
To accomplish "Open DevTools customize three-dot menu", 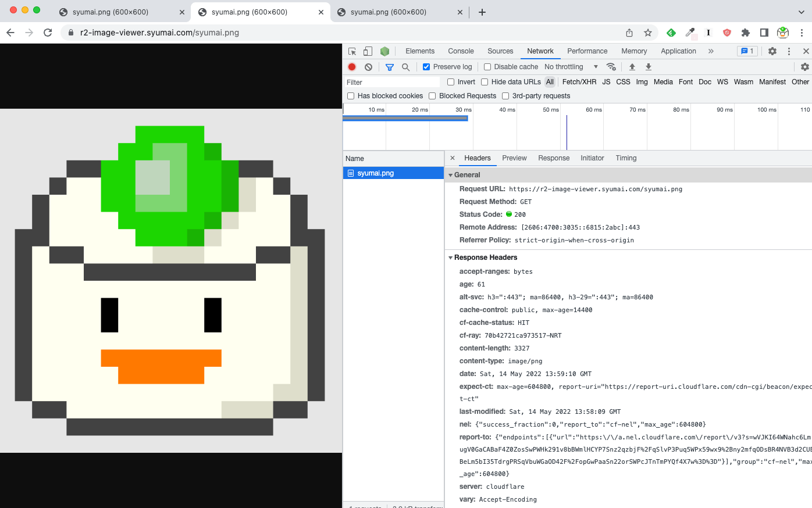I will pyautogui.click(x=789, y=51).
